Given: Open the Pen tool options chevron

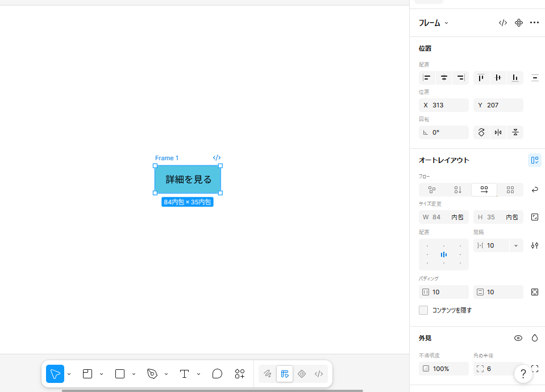Looking at the screenshot, I should coord(166,374).
